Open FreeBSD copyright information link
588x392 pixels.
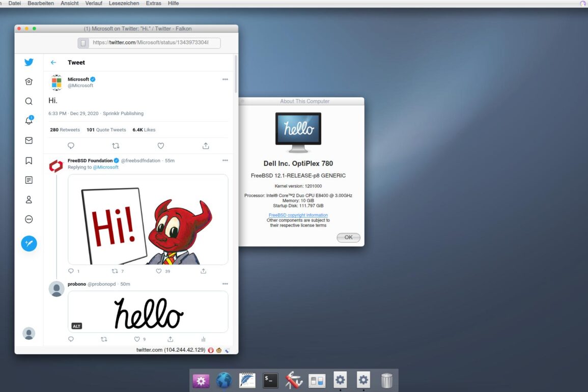point(298,215)
